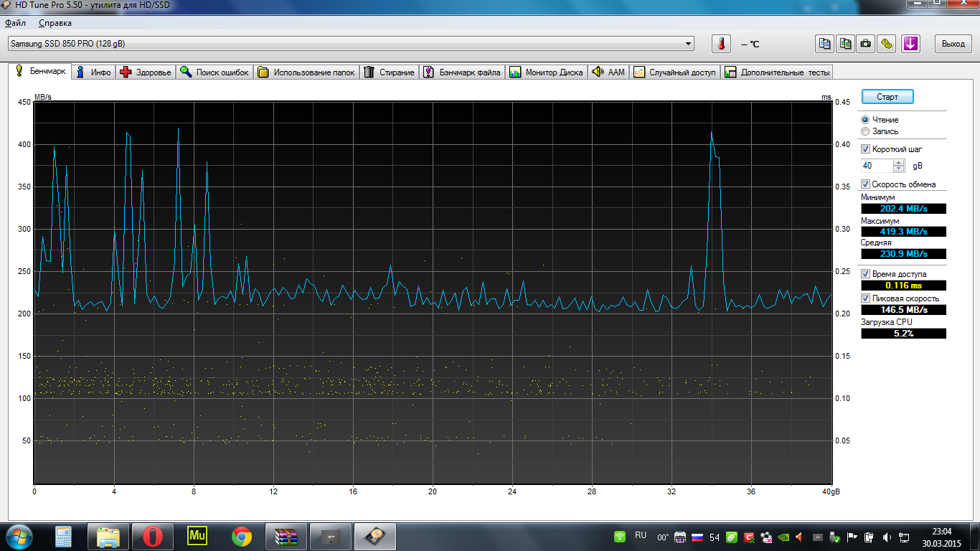This screenshot has height=551, width=980.
Task: Open HD Tune options icon
Action: click(887, 44)
